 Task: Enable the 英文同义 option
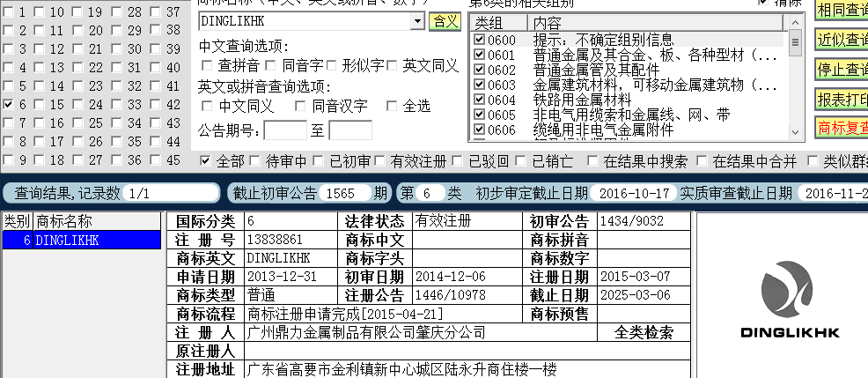tap(392, 65)
